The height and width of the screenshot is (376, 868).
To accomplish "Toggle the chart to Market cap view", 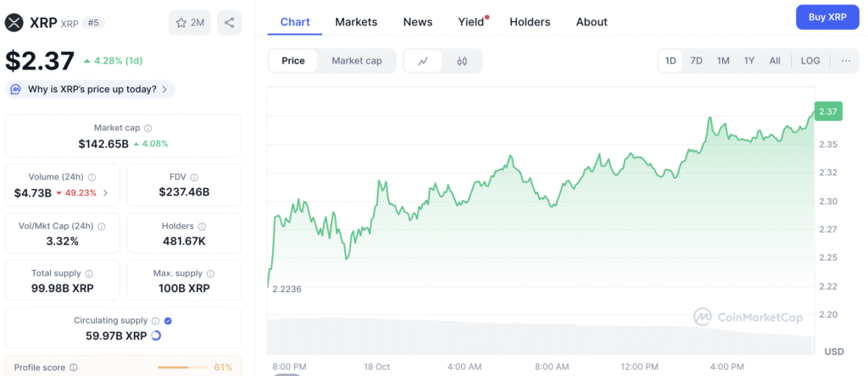I will pyautogui.click(x=356, y=61).
